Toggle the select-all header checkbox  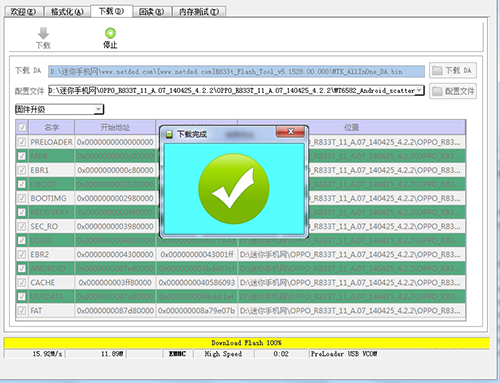coord(22,127)
